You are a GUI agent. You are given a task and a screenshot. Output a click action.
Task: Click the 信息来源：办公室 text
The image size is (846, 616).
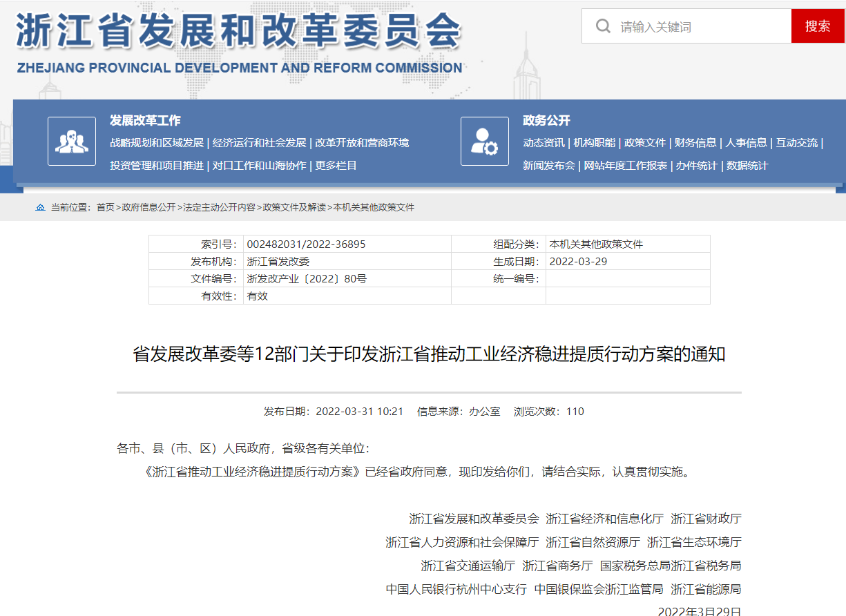(x=459, y=412)
